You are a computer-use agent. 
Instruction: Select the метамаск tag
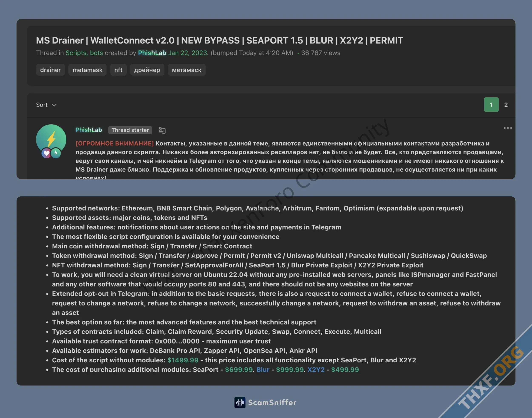pos(187,70)
